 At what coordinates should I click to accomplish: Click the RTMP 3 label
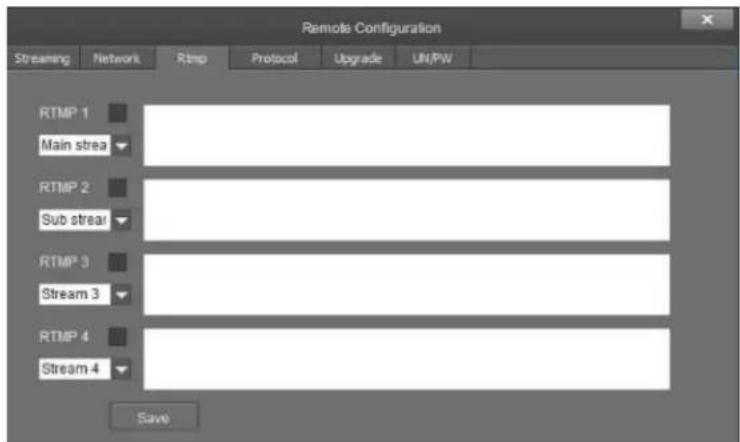pos(64,262)
